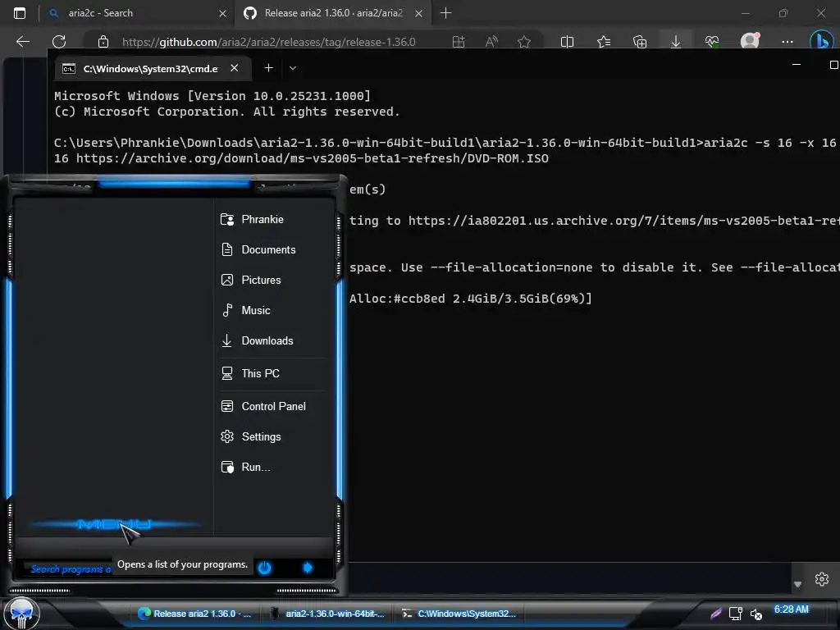This screenshot has height=630, width=840.
Task: Click the This PC computer icon
Action: click(227, 373)
